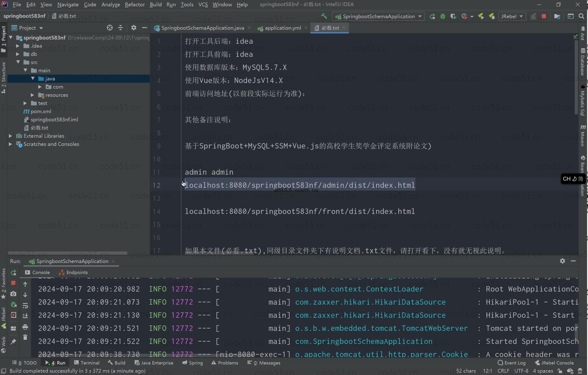Click the editor vertical scrollbar

click(576, 77)
